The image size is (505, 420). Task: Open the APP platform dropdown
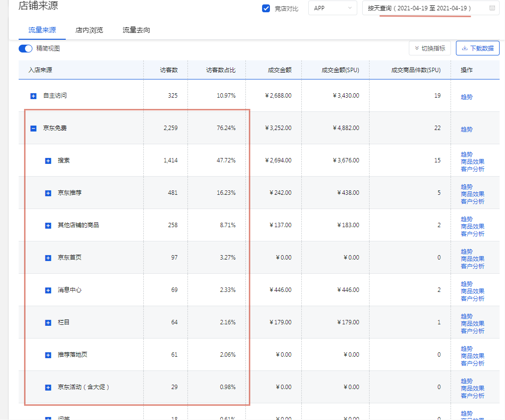(x=332, y=8)
